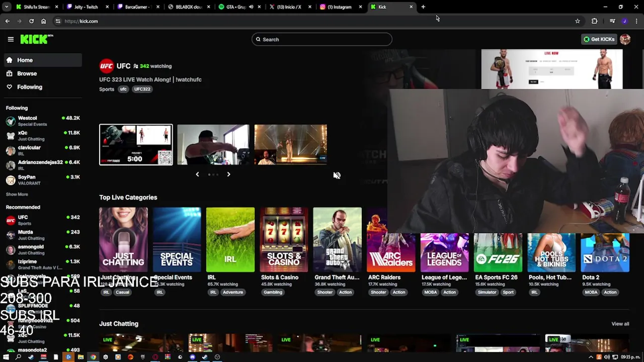Click the MOBA tag under Dota 2
Image resolution: width=644 pixels, height=362 pixels.
tap(591, 292)
